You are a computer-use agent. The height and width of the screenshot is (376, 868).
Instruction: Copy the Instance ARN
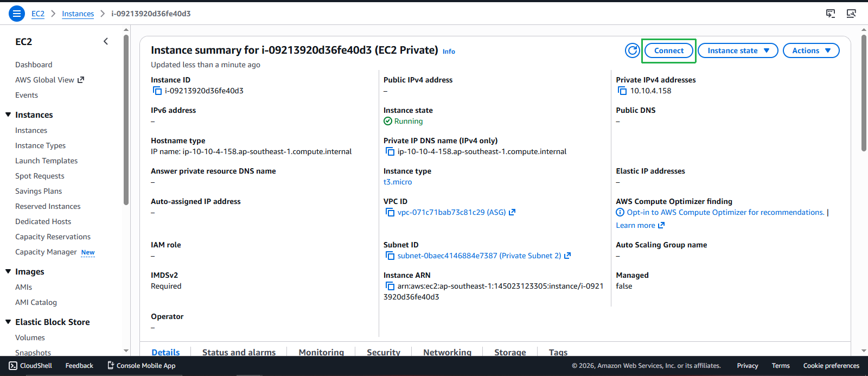tap(390, 286)
